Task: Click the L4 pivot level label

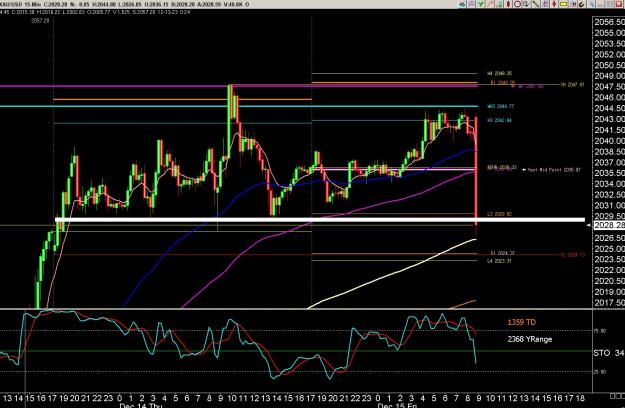Action: (499, 261)
